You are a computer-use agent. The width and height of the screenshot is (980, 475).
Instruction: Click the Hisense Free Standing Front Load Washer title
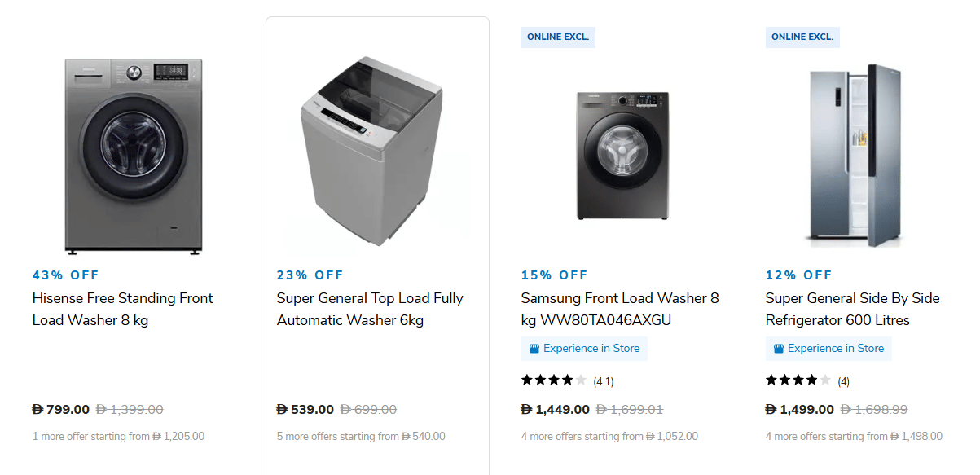[122, 309]
